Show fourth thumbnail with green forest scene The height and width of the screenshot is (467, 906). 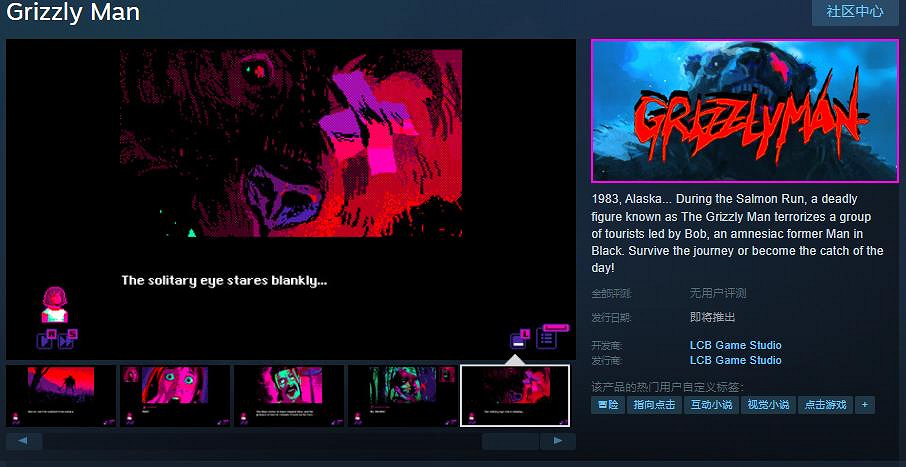pyautogui.click(x=402, y=395)
